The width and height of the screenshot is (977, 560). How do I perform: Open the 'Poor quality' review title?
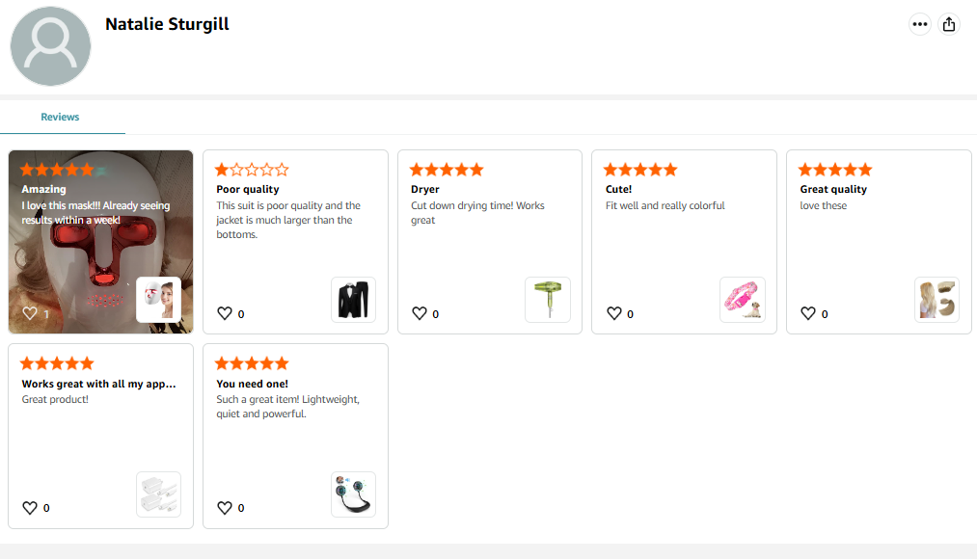248,190
